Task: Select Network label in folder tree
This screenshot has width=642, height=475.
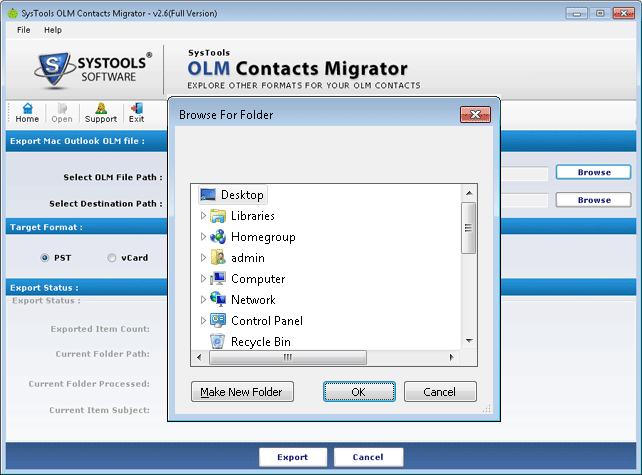Action: 253,300
